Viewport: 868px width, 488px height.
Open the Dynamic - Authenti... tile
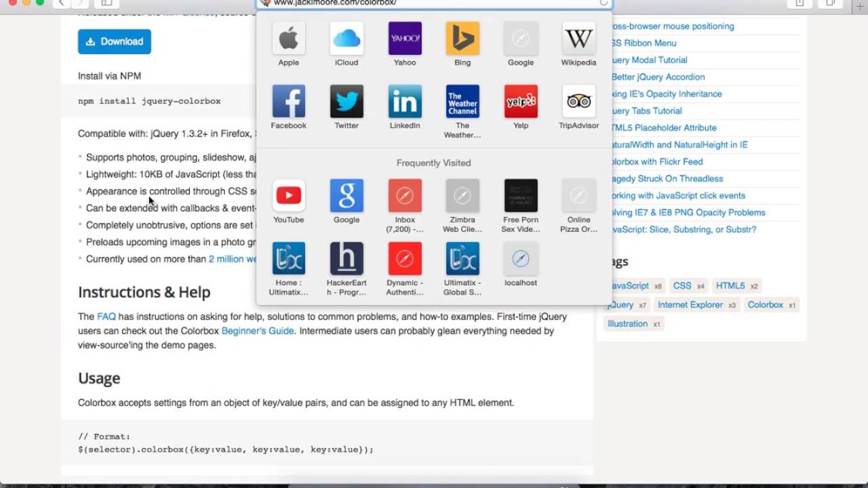click(405, 259)
